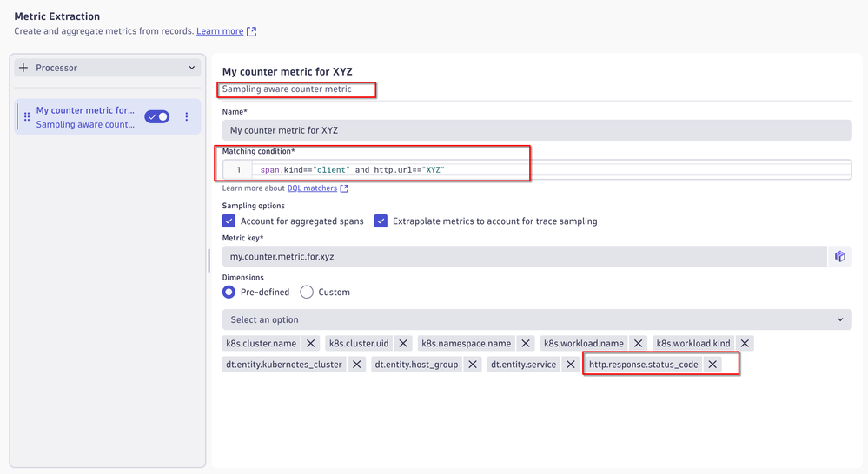The width and height of the screenshot is (868, 474).
Task: Toggle the My counter metric processor switch
Action: coord(157,116)
